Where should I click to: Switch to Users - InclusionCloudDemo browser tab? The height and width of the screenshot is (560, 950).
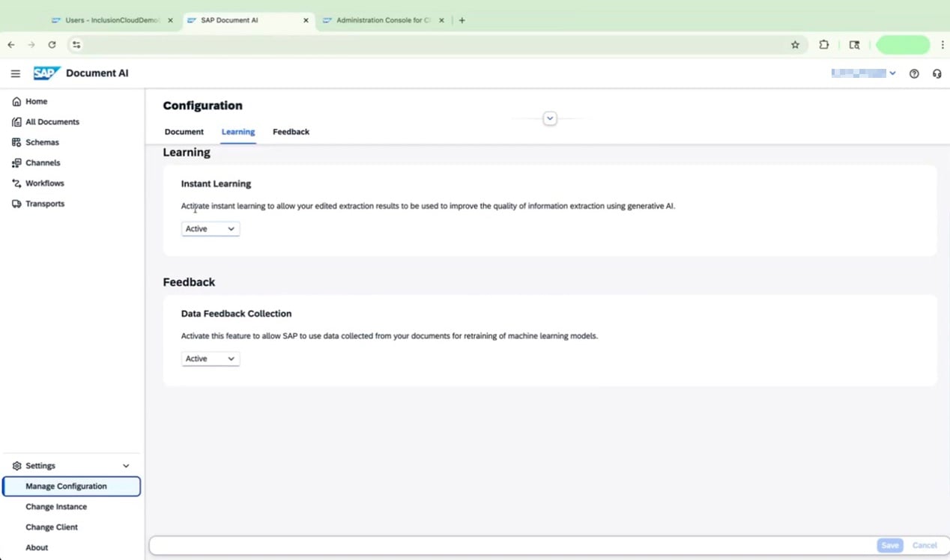pyautogui.click(x=112, y=20)
